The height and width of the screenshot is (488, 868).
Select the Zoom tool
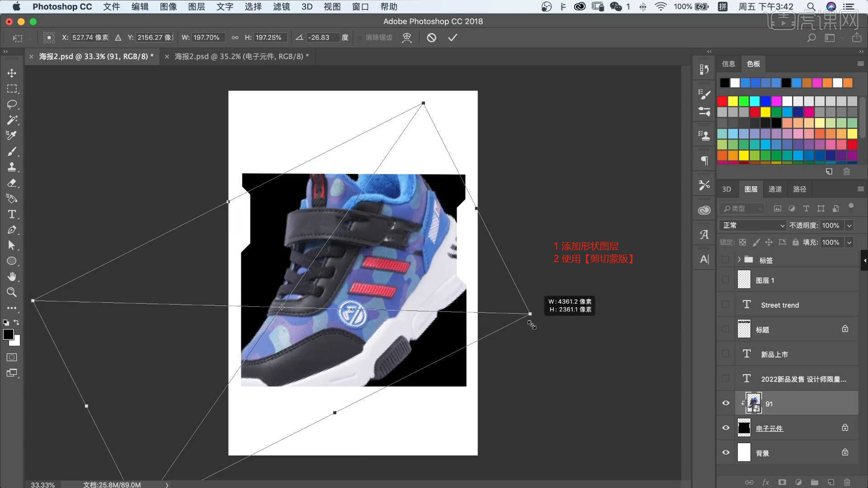12,292
